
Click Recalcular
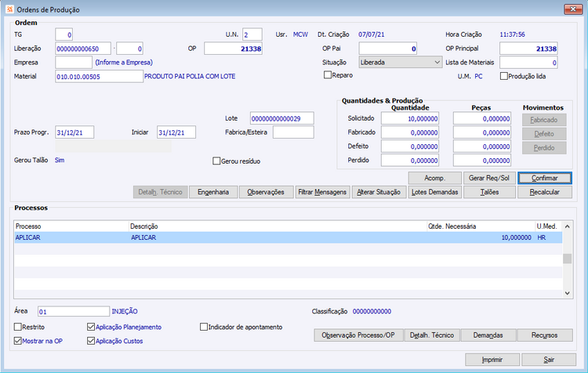(x=545, y=192)
